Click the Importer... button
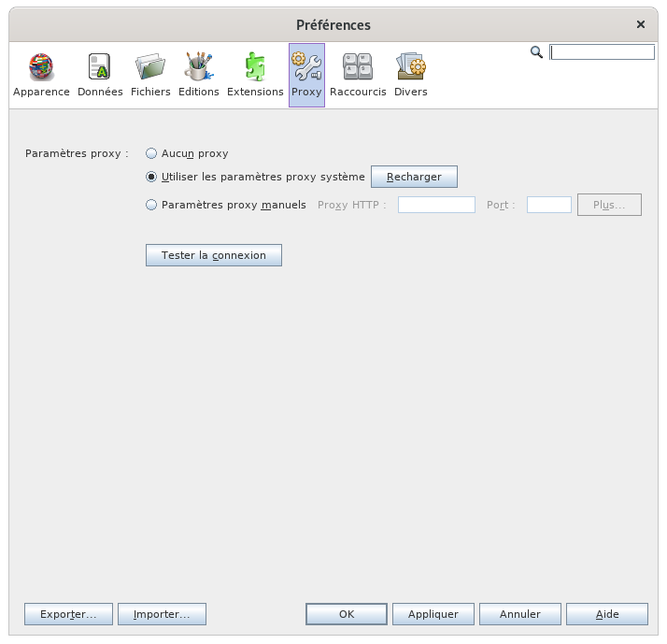 [162, 614]
